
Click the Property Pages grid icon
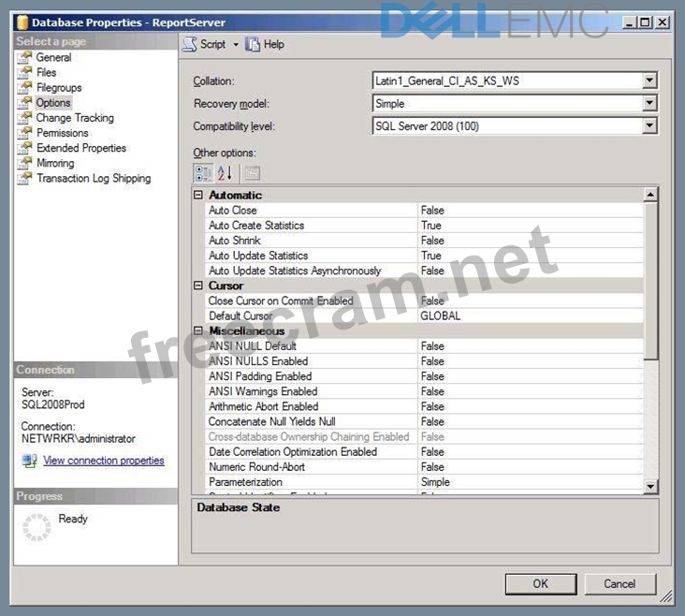point(253,173)
